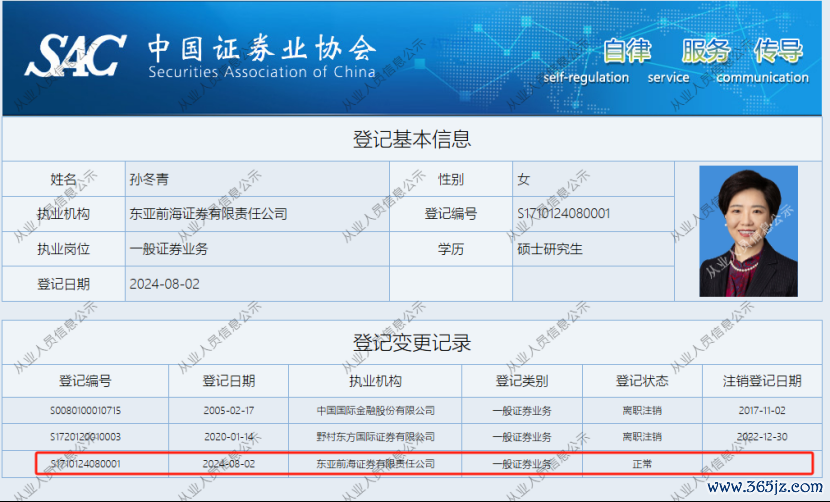Click 一般证券业务 in the 2005-02-17 row
The height and width of the screenshot is (502, 830).
click(522, 410)
